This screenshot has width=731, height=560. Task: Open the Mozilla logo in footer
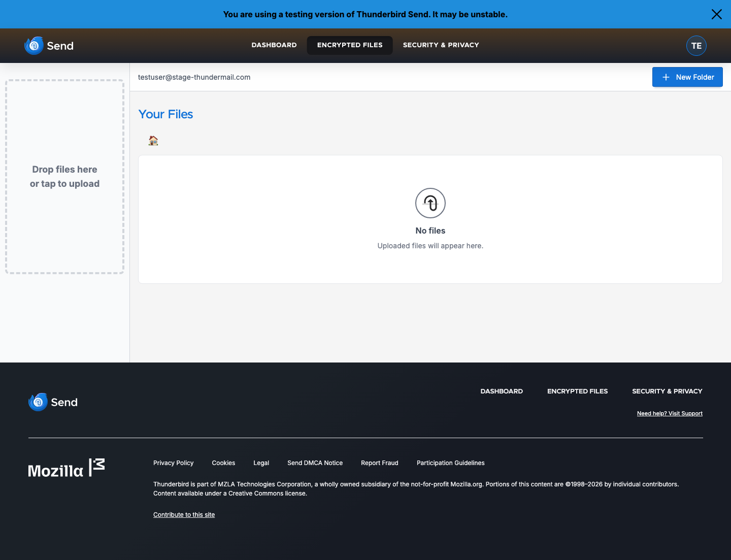[67, 468]
